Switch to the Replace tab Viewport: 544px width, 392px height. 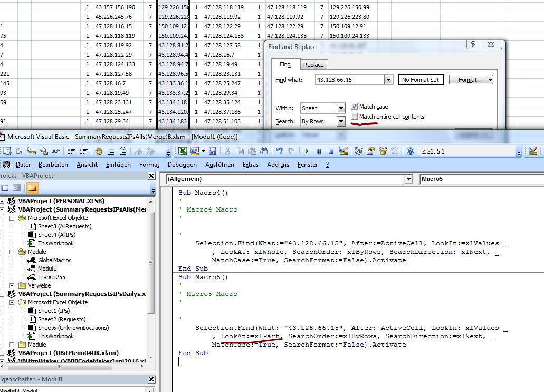[x=313, y=65]
